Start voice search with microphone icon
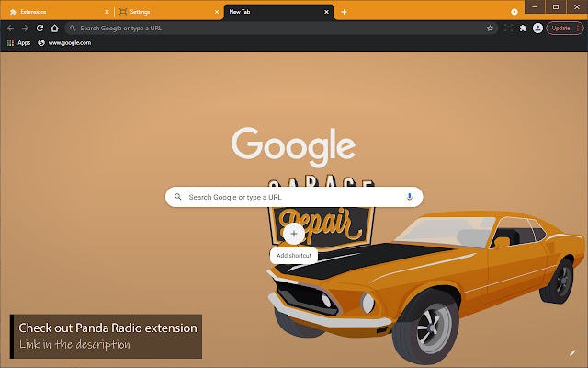 click(x=409, y=197)
